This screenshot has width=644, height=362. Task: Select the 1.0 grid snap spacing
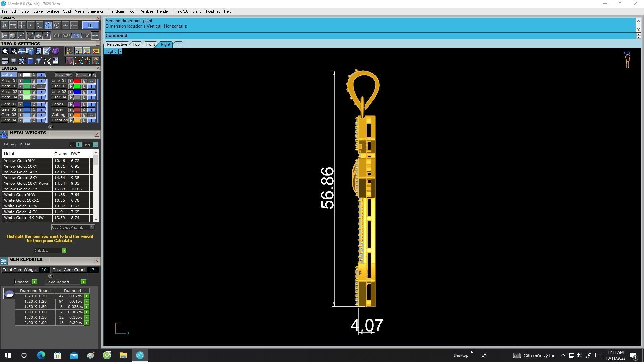[x=86, y=36]
